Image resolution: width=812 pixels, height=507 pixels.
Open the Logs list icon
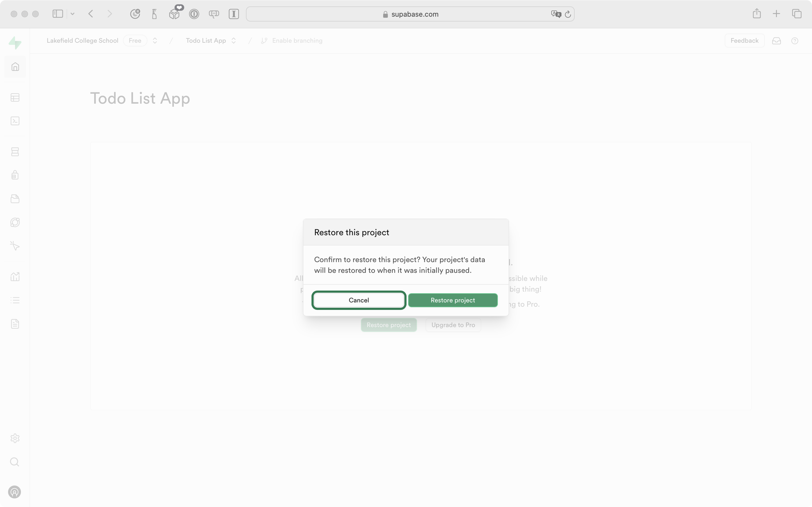click(15, 300)
